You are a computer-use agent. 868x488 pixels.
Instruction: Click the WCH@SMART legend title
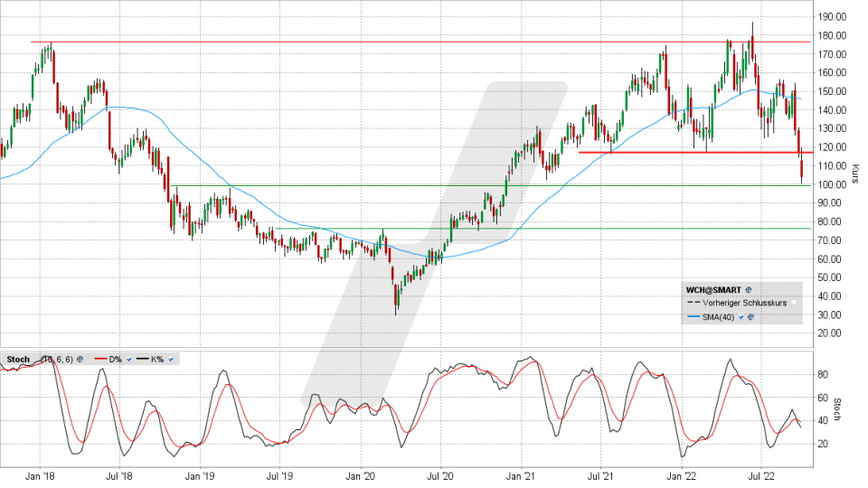pyautogui.click(x=714, y=290)
